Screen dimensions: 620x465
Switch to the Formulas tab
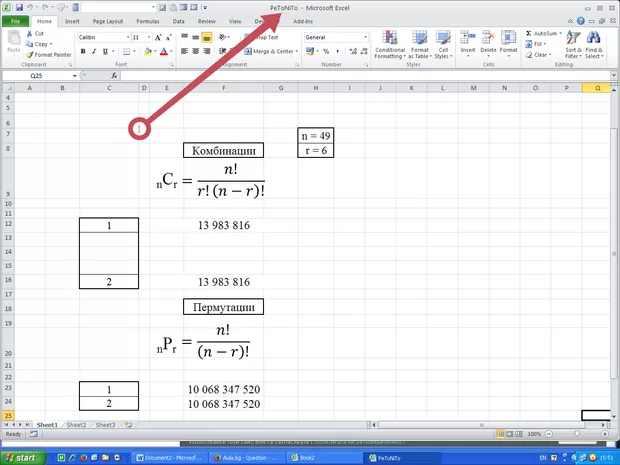coord(148,21)
